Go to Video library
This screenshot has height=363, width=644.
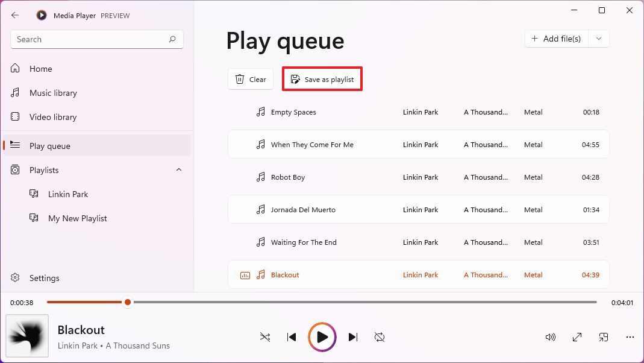pos(54,117)
